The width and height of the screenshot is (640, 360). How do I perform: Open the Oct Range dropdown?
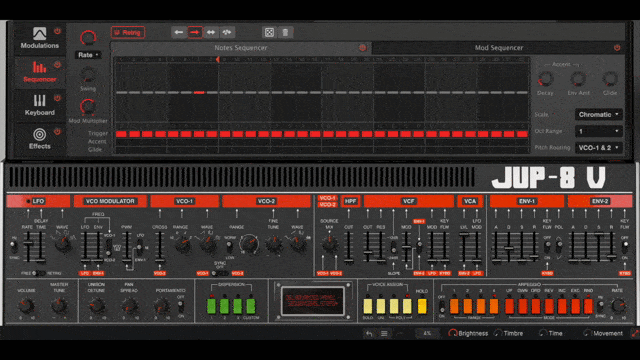tap(599, 131)
